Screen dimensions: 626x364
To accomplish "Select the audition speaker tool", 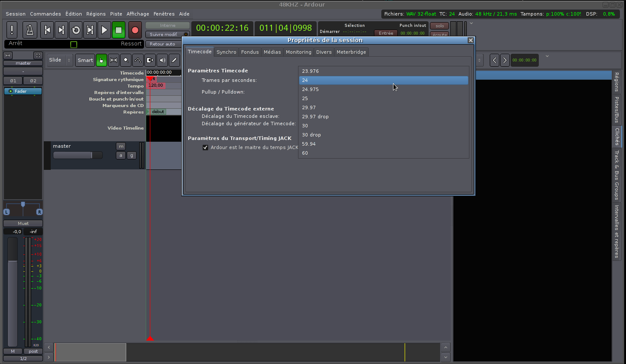I will (162, 60).
